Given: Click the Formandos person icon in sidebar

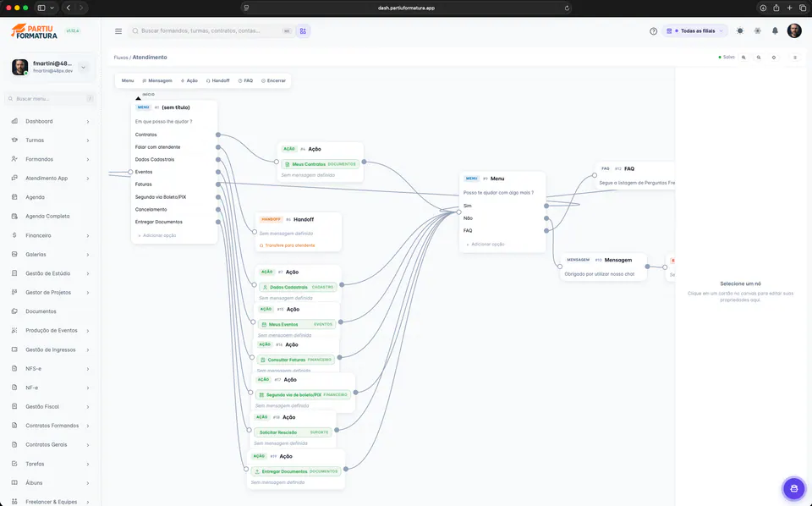Looking at the screenshot, I should tap(14, 159).
